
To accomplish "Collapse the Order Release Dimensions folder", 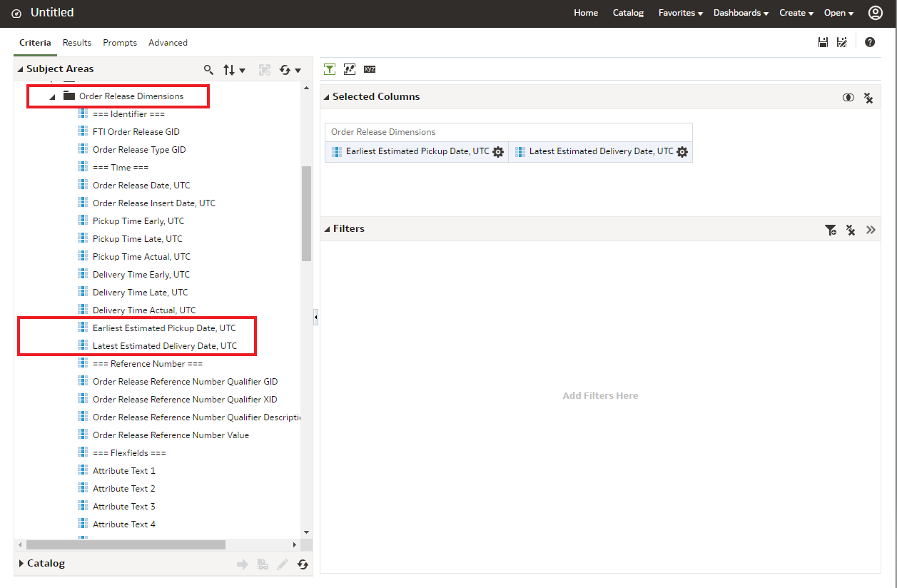I will [52, 97].
